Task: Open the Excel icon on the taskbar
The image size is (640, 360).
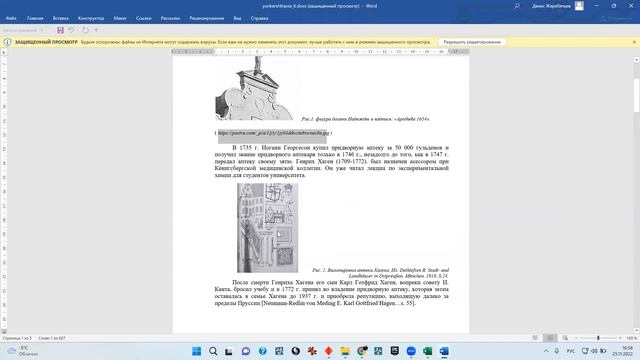Action: (427, 351)
